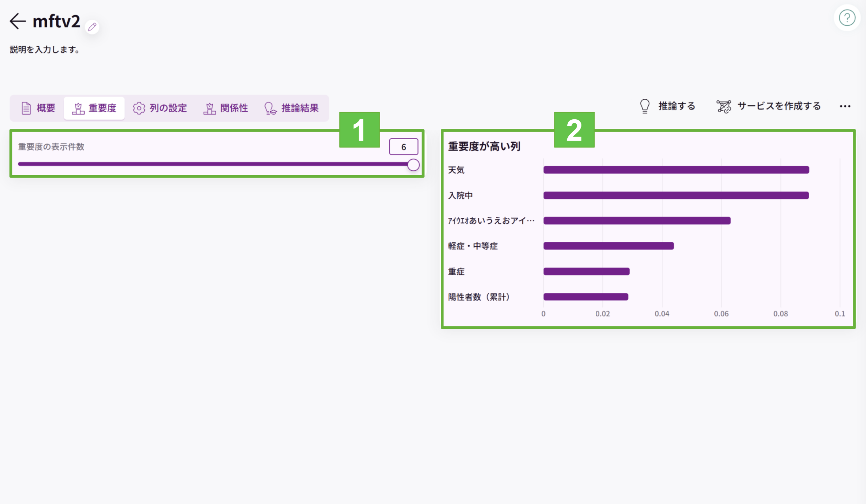Click the 入院中 bar in the chart
The image size is (866, 504).
tap(676, 195)
